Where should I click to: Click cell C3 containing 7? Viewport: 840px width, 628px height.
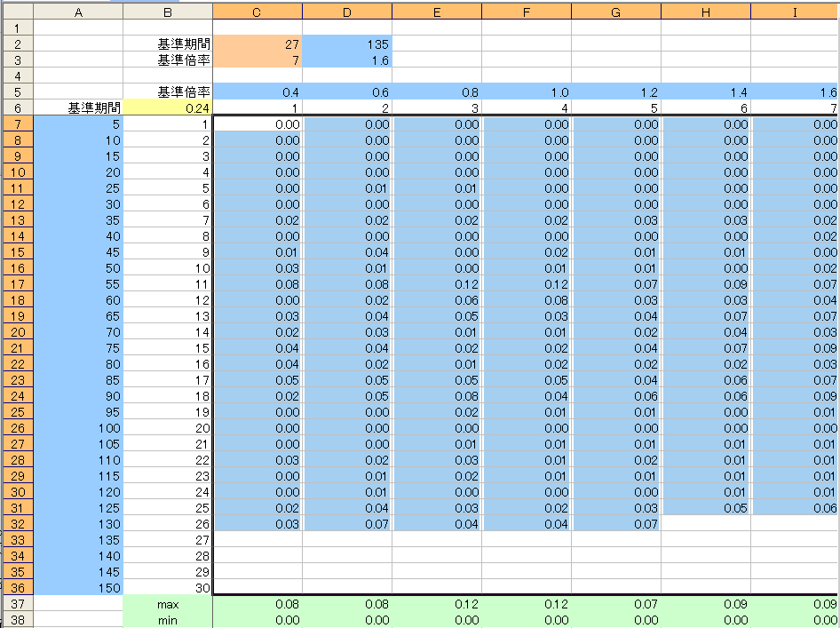click(x=258, y=60)
